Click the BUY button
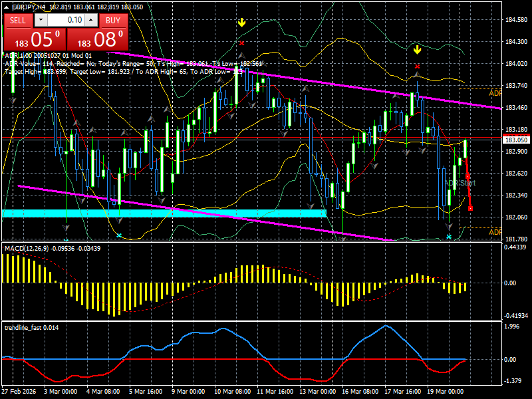532x399 pixels. click(x=113, y=21)
